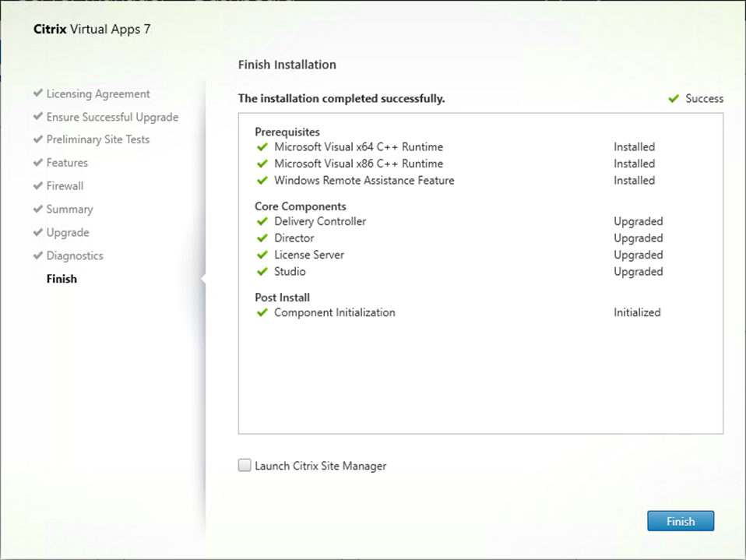Click the 'Success' status text
This screenshot has width=746, height=560.
[705, 98]
